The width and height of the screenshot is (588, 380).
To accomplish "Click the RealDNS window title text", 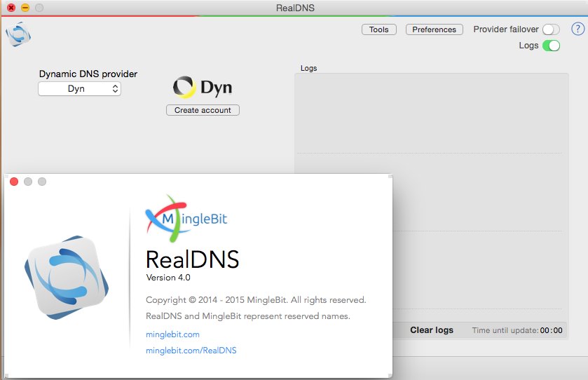I will [295, 8].
